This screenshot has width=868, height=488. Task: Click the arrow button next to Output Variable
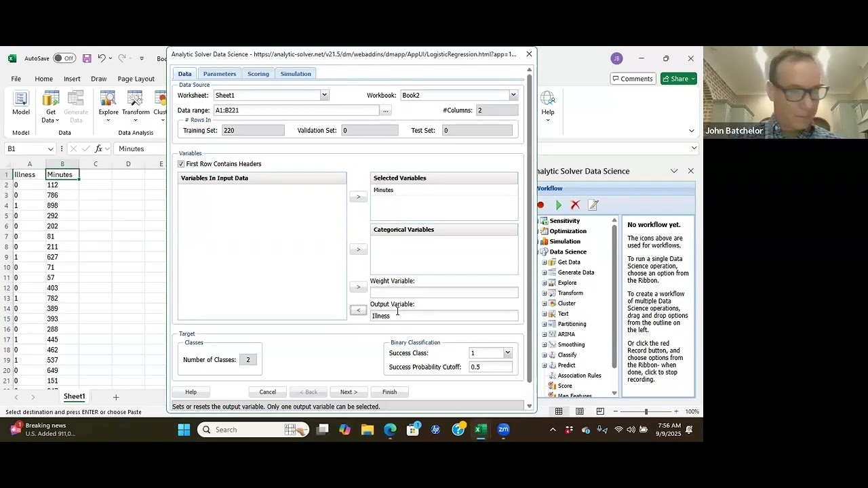[x=358, y=310]
